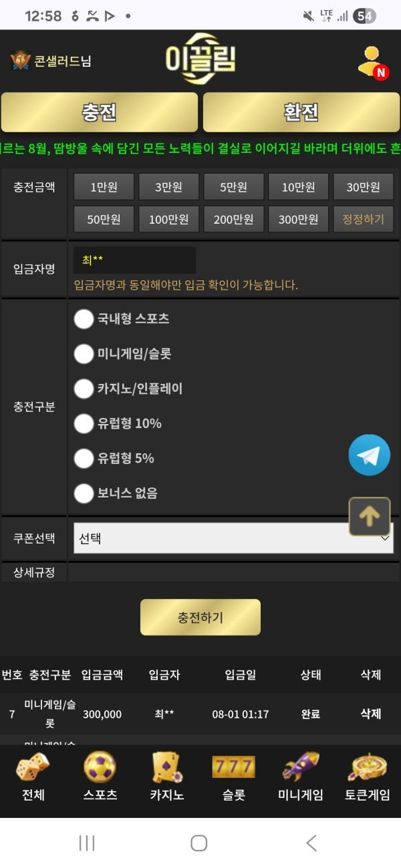401x868 pixels.
Task: Click the scroll-to-top arrow button
Action: click(370, 516)
